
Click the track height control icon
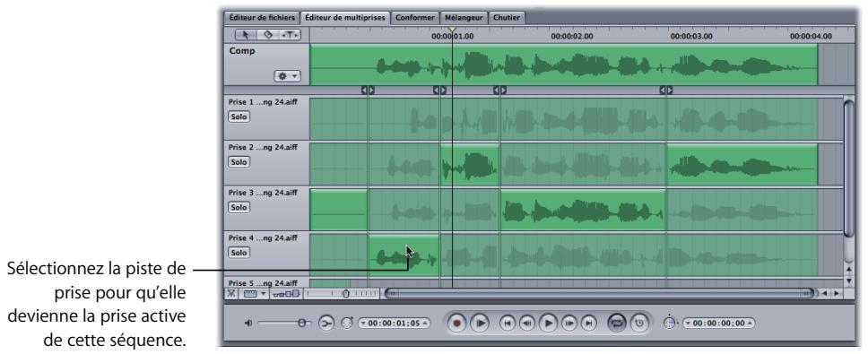(287, 294)
